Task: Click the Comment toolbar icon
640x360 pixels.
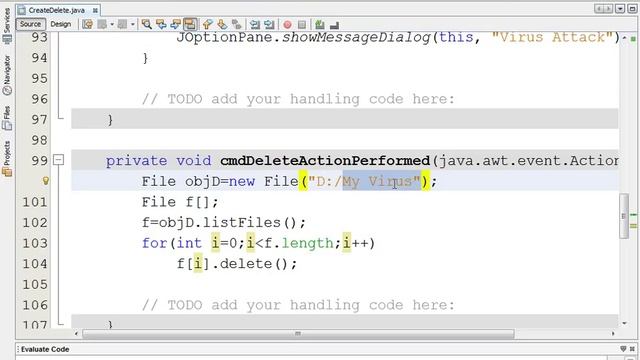Action: click(320, 25)
